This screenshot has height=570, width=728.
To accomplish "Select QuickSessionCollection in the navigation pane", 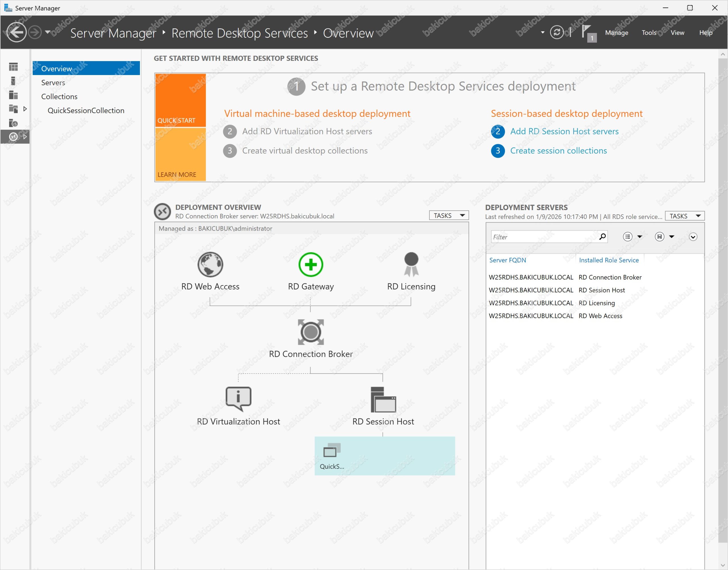I will coord(86,111).
